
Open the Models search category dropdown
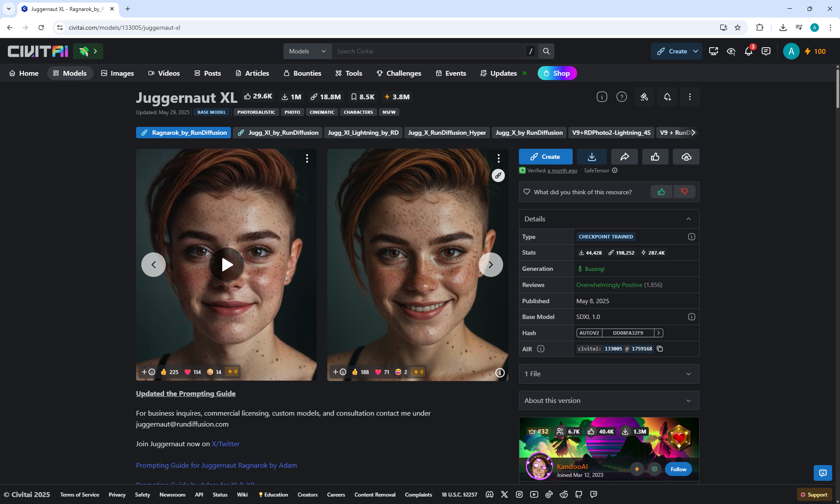tap(308, 51)
